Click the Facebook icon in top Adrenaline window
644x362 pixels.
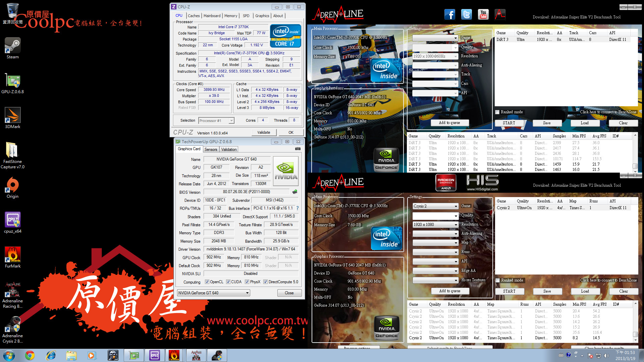pyautogui.click(x=449, y=14)
